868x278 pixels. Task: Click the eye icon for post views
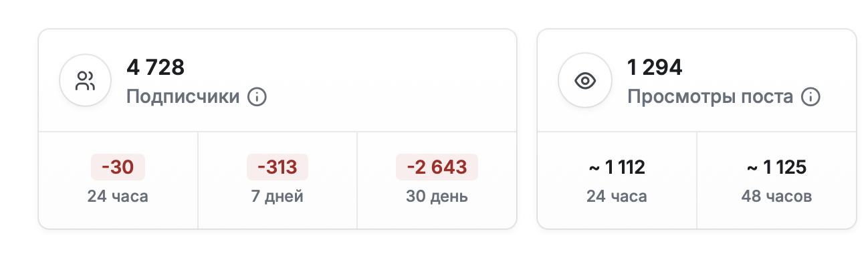(x=584, y=82)
